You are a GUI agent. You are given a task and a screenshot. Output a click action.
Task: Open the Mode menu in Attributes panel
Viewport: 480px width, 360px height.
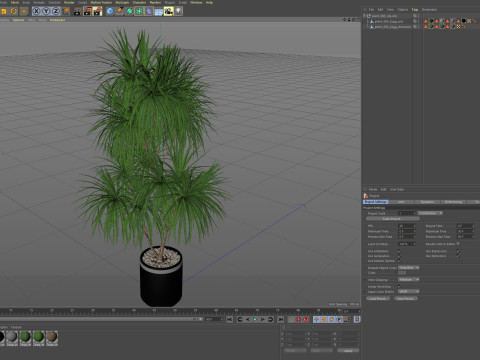pos(373,189)
